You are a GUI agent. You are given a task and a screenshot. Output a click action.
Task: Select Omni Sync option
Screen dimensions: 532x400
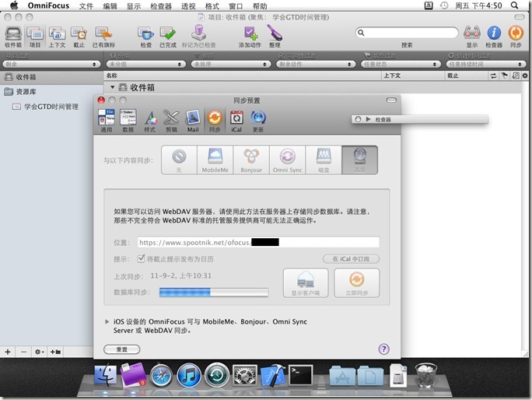[288, 160]
